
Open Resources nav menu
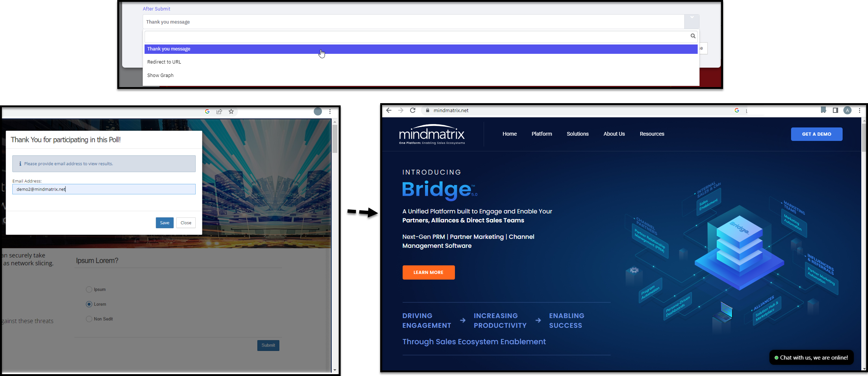click(x=652, y=134)
